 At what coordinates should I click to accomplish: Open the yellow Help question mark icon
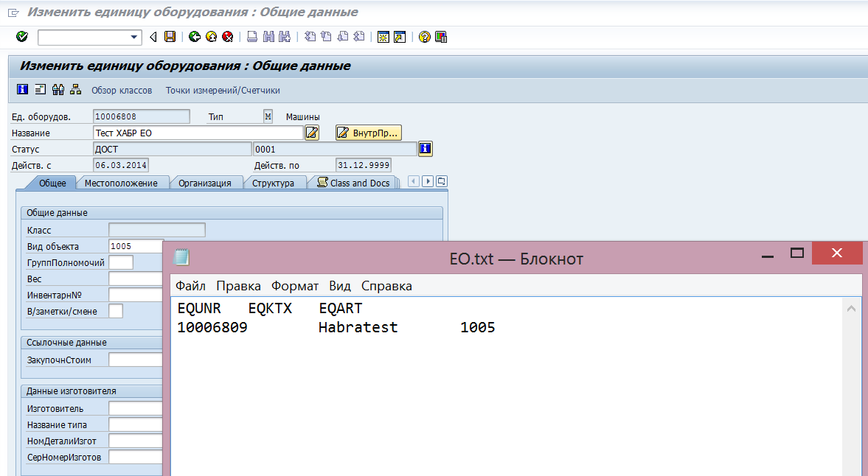(425, 37)
